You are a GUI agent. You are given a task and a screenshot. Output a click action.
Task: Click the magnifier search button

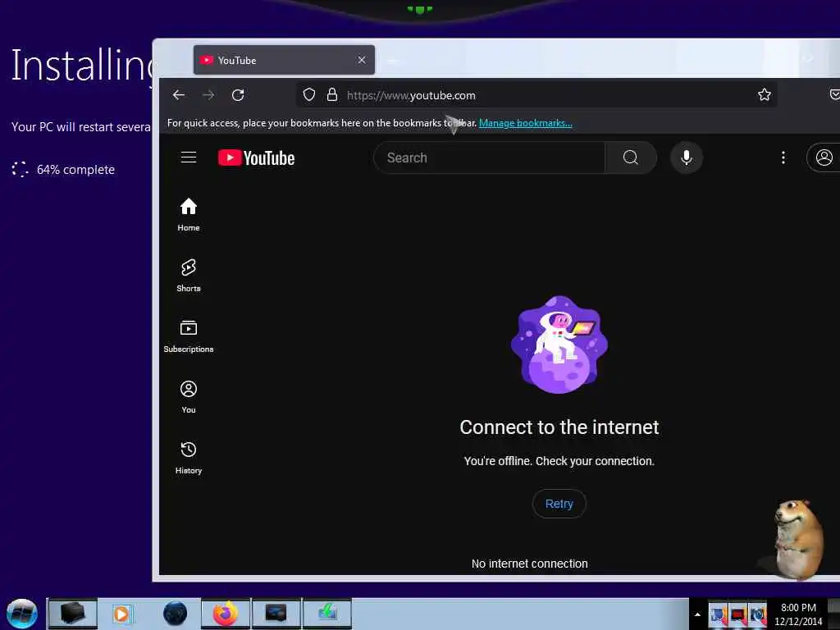631,157
